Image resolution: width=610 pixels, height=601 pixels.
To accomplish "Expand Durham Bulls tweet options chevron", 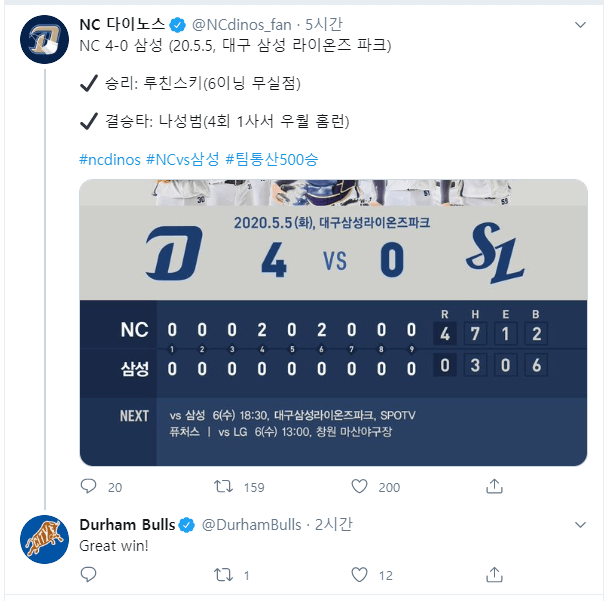I will [x=580, y=525].
